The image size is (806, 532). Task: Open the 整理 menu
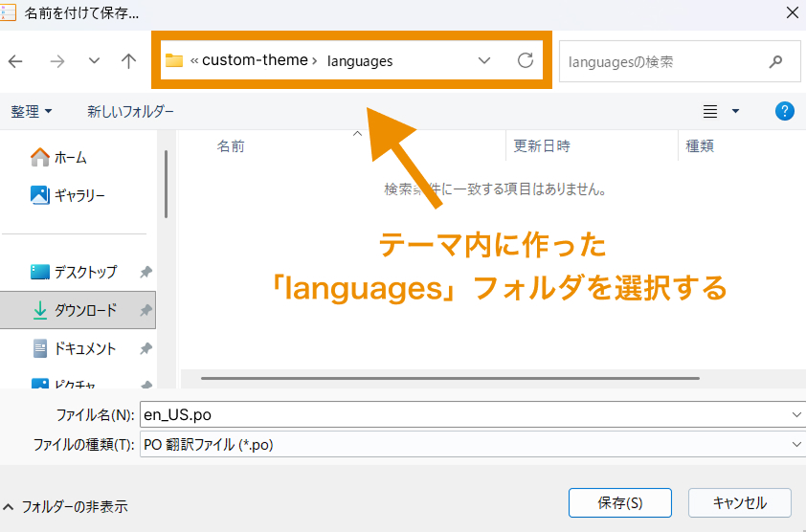click(x=32, y=111)
